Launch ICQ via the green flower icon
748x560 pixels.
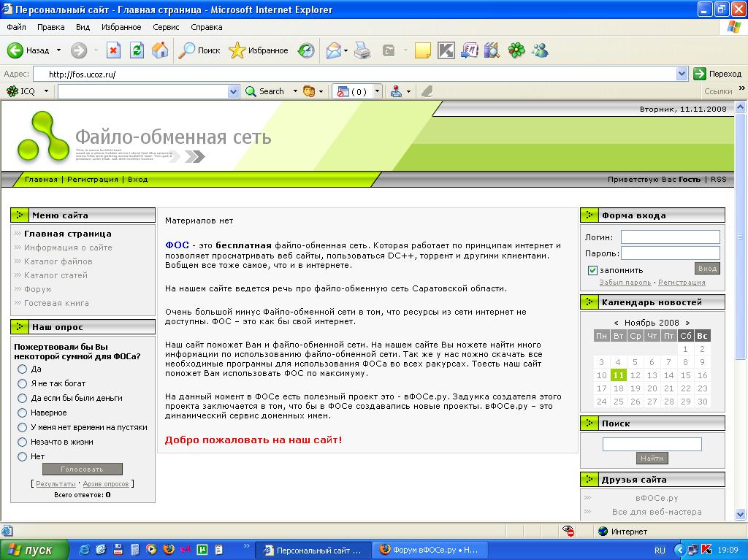click(x=516, y=50)
